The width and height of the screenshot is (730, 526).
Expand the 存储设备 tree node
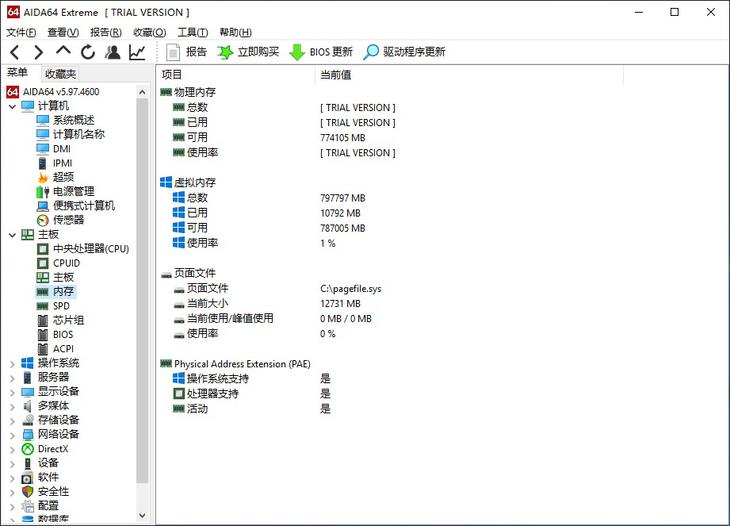tap(12, 421)
